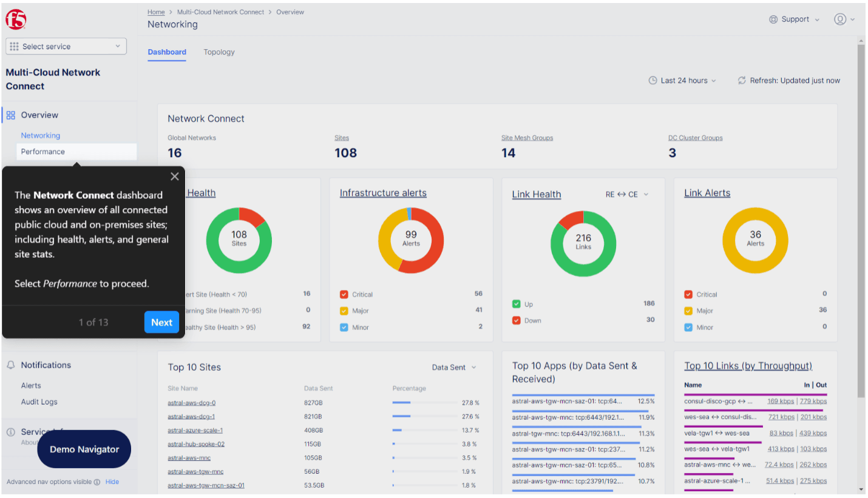868x498 pixels.
Task: Toggle the Up checkbox in Link Health
Action: [517, 304]
